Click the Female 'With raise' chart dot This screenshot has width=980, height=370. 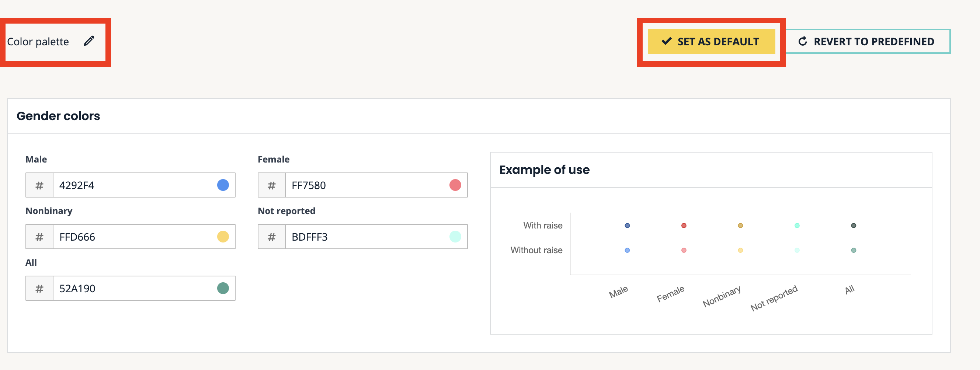click(x=684, y=226)
